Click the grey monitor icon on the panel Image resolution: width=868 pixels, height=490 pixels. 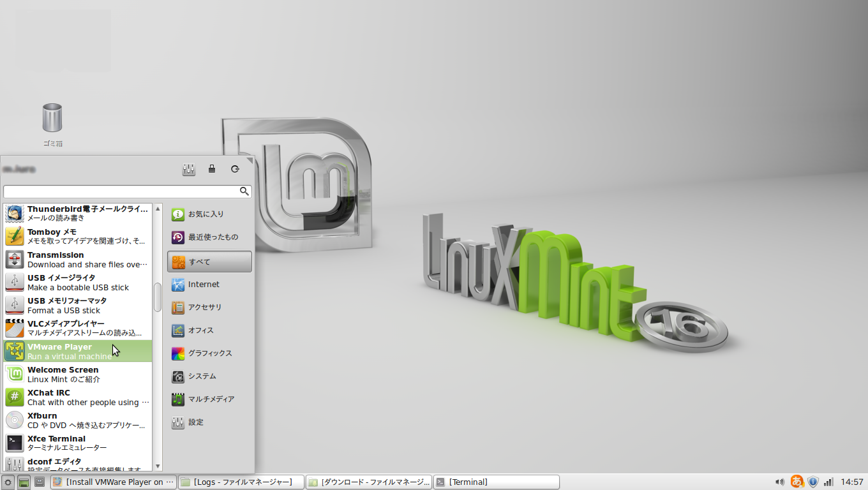point(40,482)
